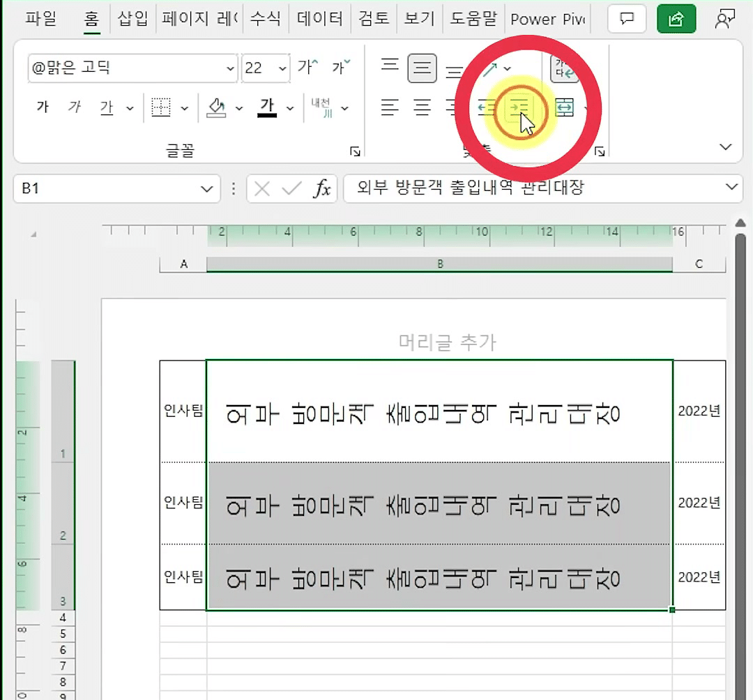Expand the Name Box dropdown

[207, 189]
